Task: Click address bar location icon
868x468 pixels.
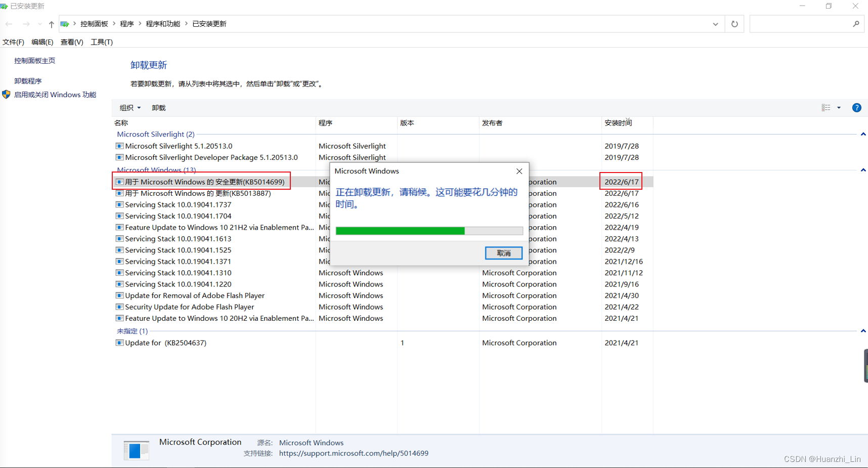Action: pos(65,24)
